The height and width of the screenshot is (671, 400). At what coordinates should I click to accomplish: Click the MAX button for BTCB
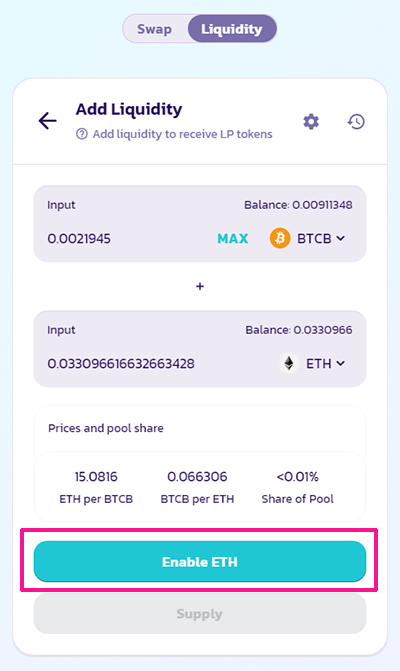point(233,238)
